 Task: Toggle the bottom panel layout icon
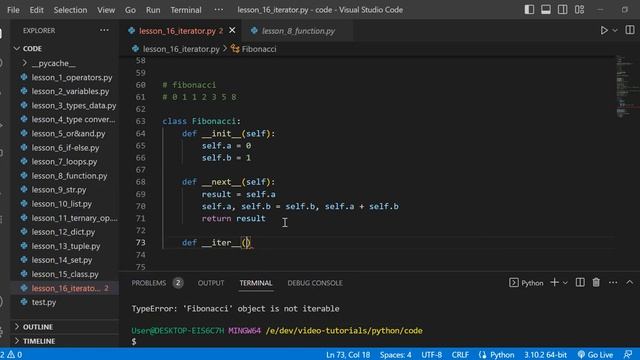pyautogui.click(x=546, y=9)
